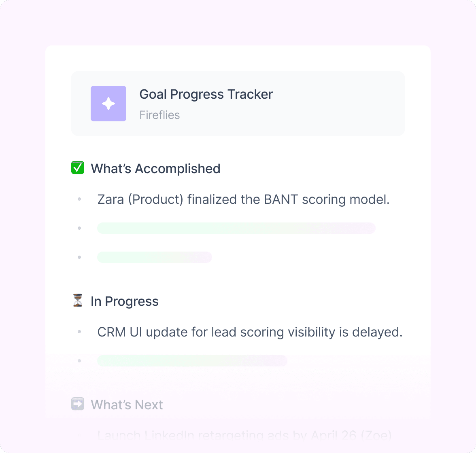
Task: Click the short placeholder bar under Accomplished
Action: point(155,257)
